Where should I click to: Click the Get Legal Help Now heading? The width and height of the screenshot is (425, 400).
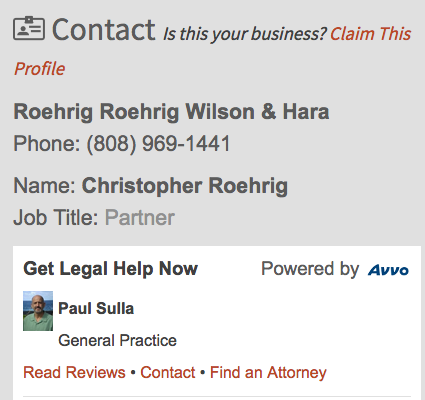[x=111, y=269]
